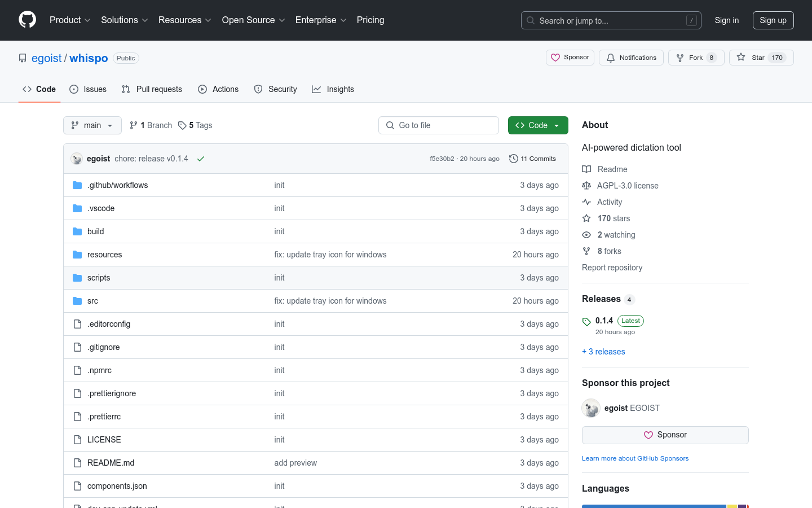Click the egoist sponsor avatar
The height and width of the screenshot is (508, 812).
pyautogui.click(x=591, y=408)
